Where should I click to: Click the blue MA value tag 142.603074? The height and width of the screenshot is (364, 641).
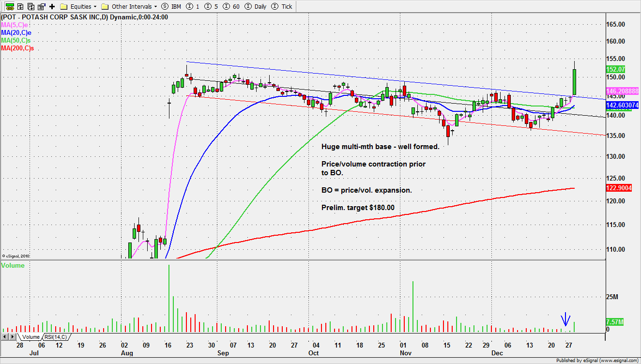coord(623,105)
